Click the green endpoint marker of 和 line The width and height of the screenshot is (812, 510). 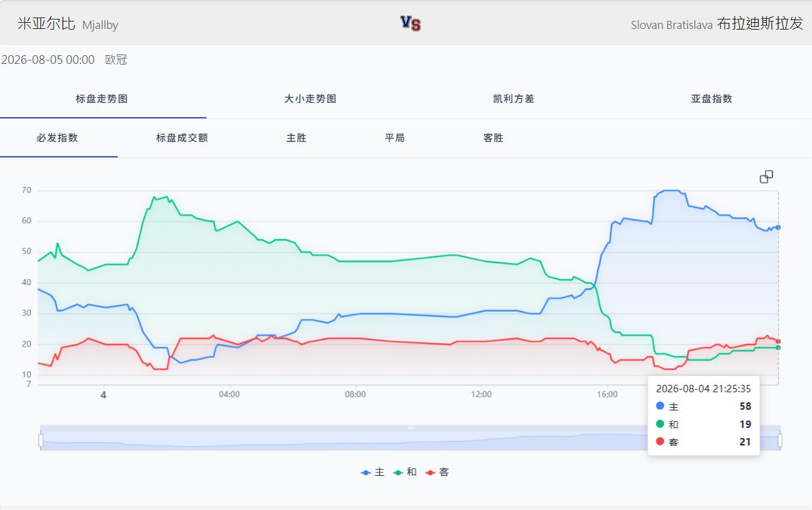click(x=778, y=347)
